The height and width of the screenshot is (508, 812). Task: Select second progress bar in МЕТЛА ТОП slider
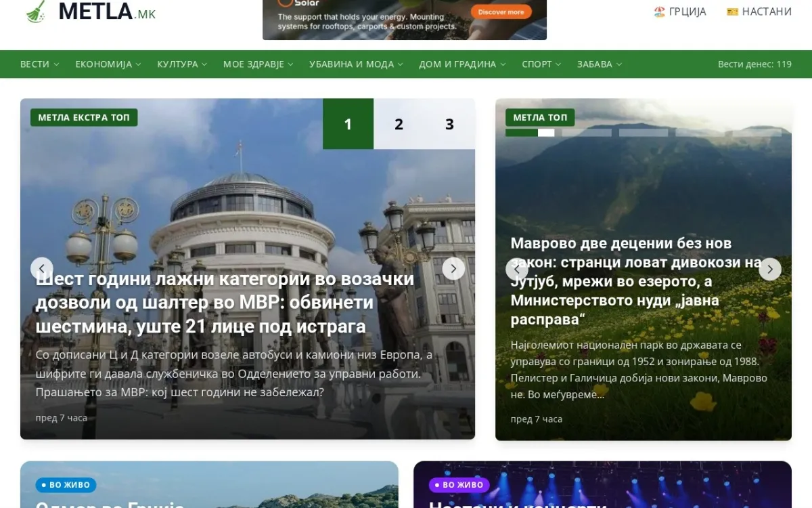click(587, 133)
